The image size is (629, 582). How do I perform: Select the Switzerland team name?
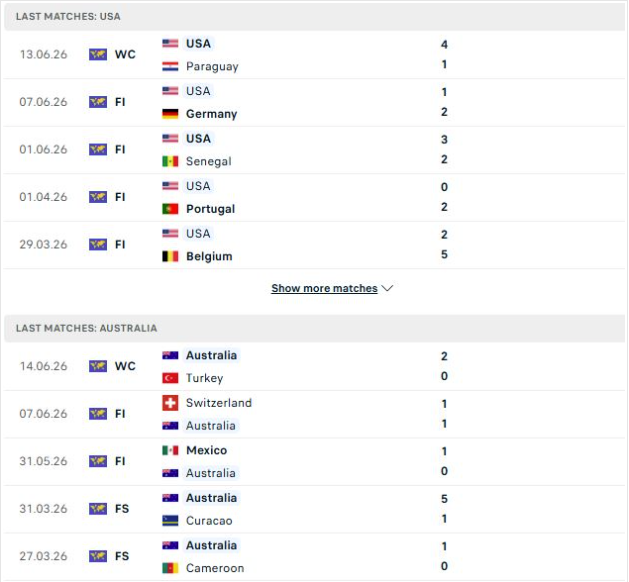pos(219,403)
